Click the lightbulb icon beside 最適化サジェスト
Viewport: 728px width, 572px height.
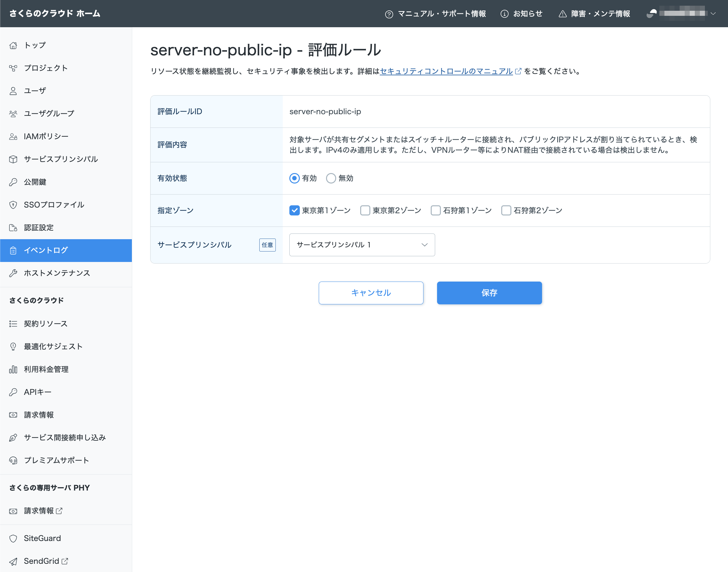coord(13,346)
